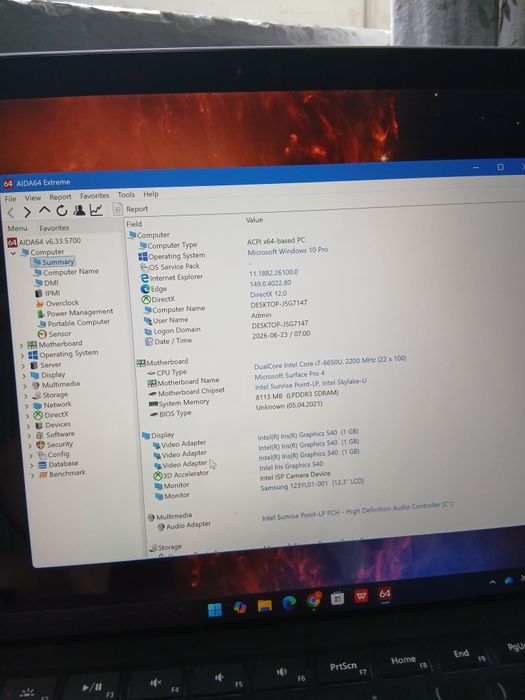Open the Help menu

[151, 194]
